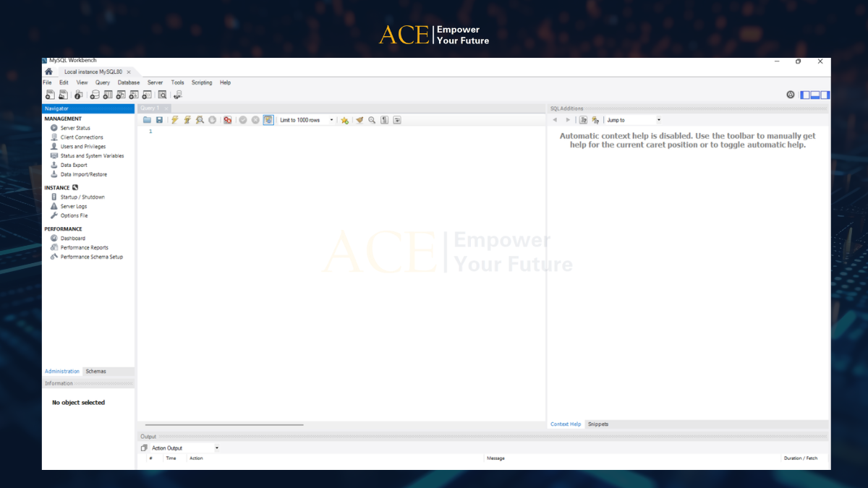Switch to the Schemas tab
The height and width of the screenshot is (488, 868).
tap(95, 372)
